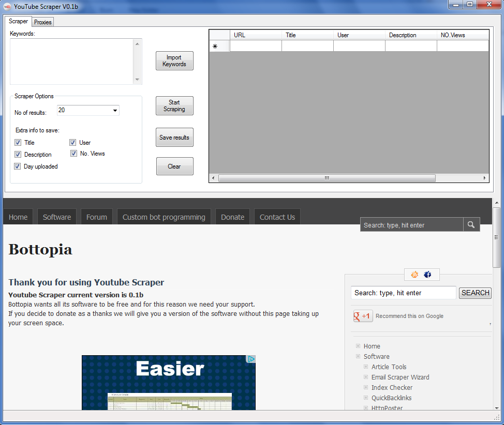Toggle the Description checkbox
Viewport: 504px width, 425px height.
tap(18, 154)
